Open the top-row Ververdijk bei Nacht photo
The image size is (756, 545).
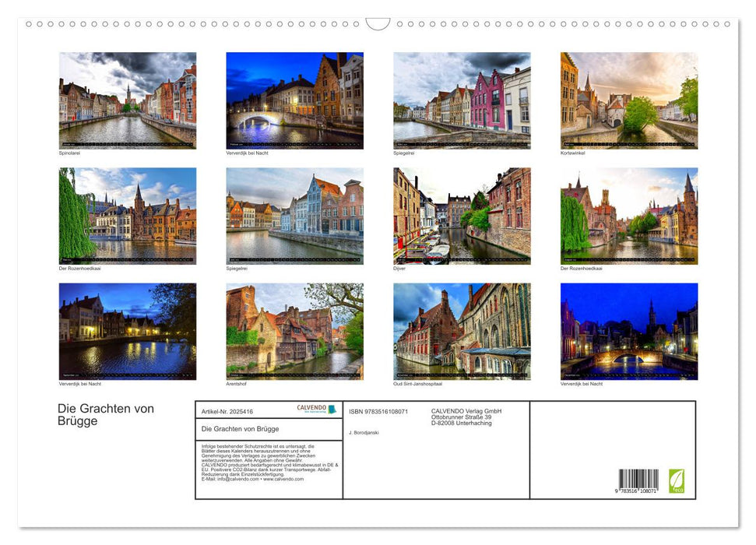click(x=294, y=100)
